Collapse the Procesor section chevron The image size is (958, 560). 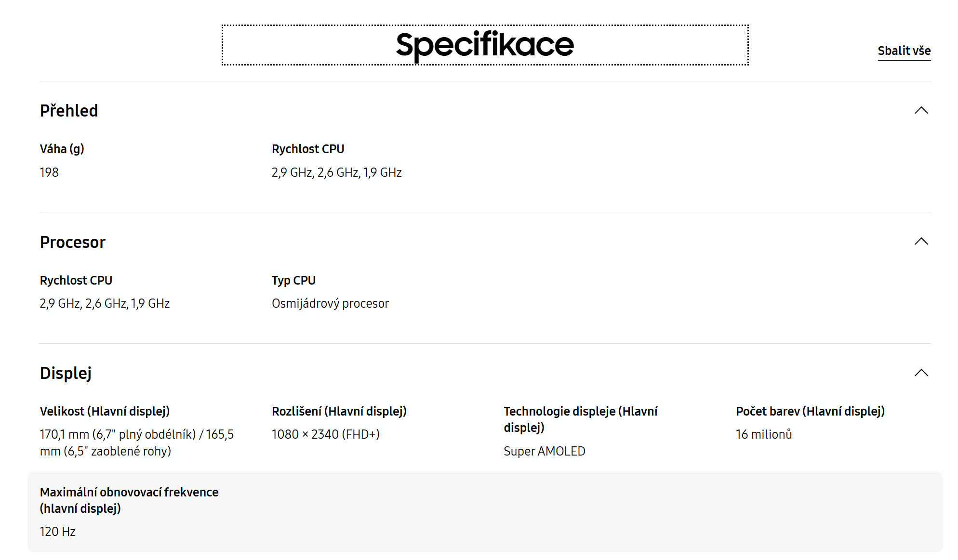pyautogui.click(x=921, y=241)
